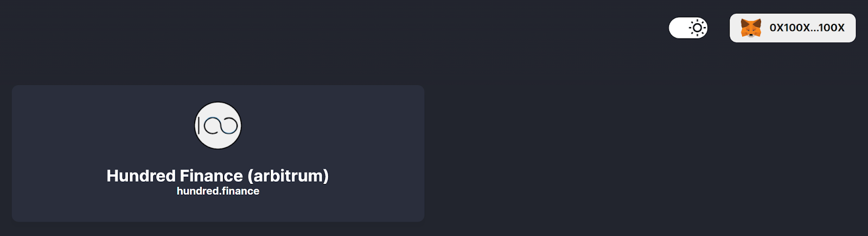This screenshot has height=236, width=868.
Task: Toggle the light/dark theme switch
Action: (x=688, y=28)
